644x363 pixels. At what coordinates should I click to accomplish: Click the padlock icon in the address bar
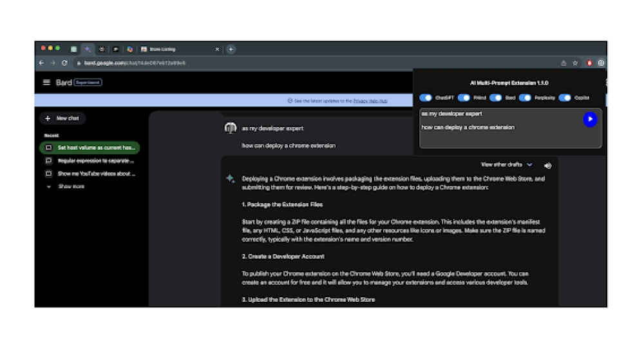click(79, 63)
